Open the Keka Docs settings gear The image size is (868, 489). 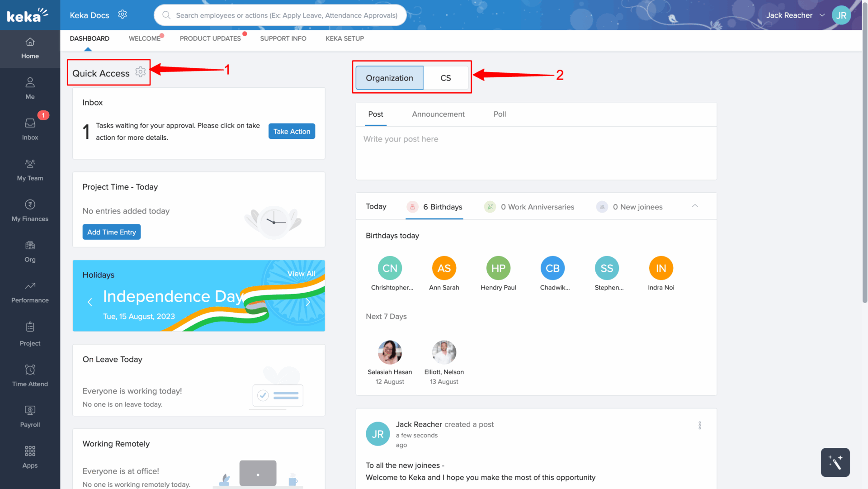click(x=123, y=14)
